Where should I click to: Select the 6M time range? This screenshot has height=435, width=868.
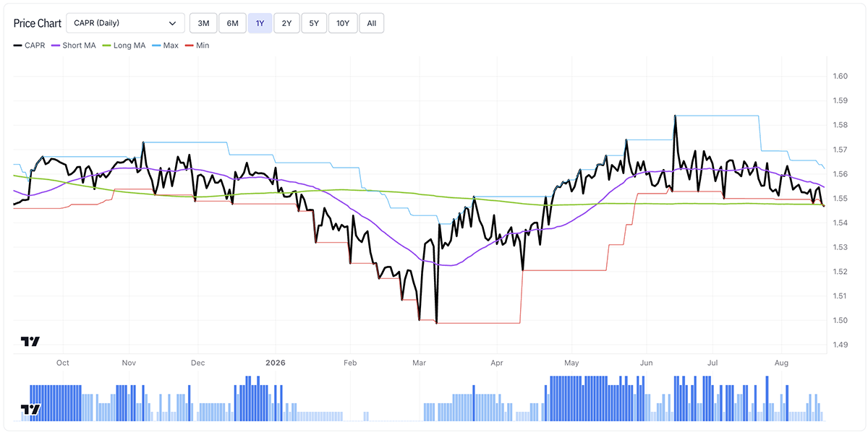232,23
